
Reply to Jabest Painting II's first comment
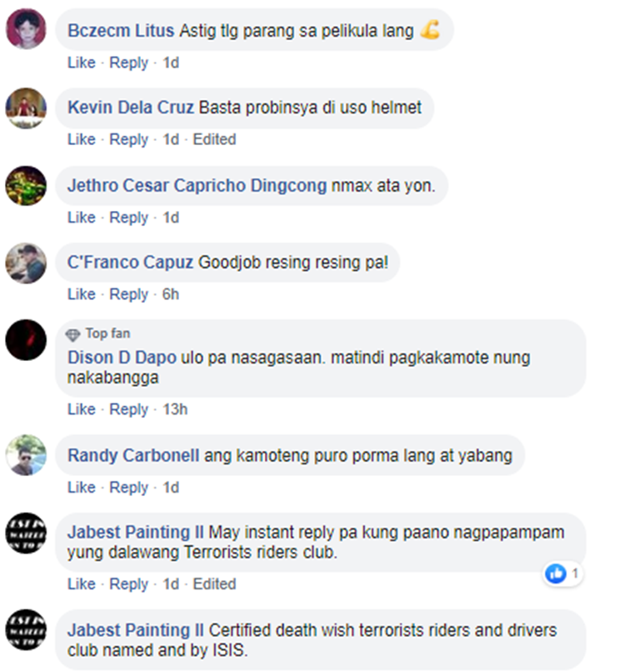[128, 584]
